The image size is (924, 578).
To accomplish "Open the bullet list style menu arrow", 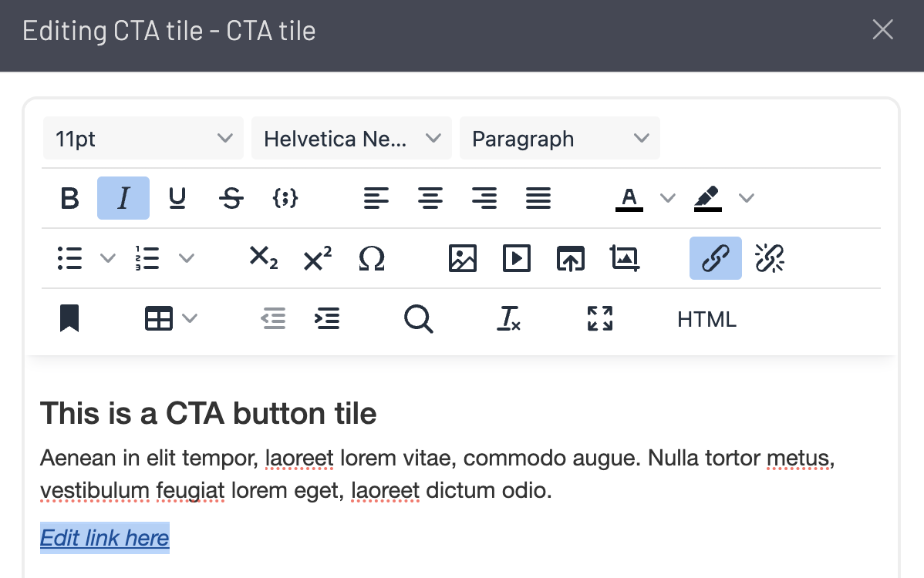I will point(108,258).
